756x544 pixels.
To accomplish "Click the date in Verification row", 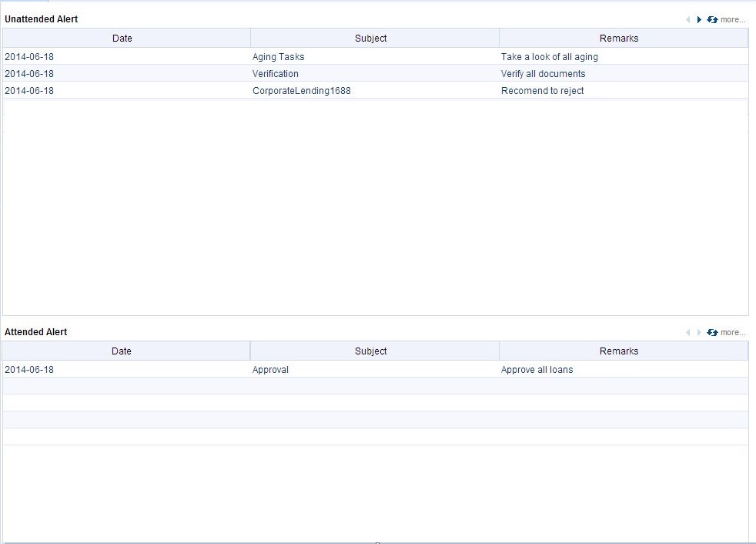I will 29,74.
